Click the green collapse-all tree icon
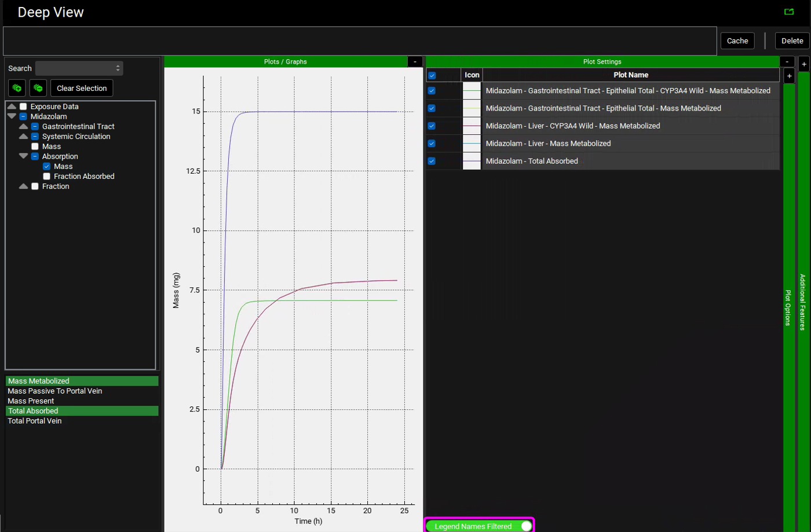 38,88
